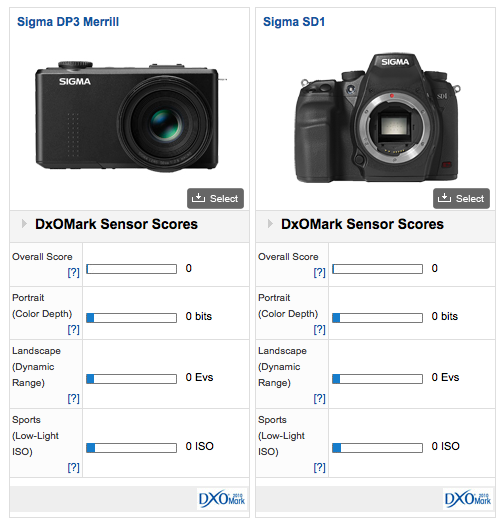Click the Sigma SD1 Low-Light ISO bar
Image resolution: width=501 pixels, height=524 pixels.
(377, 448)
